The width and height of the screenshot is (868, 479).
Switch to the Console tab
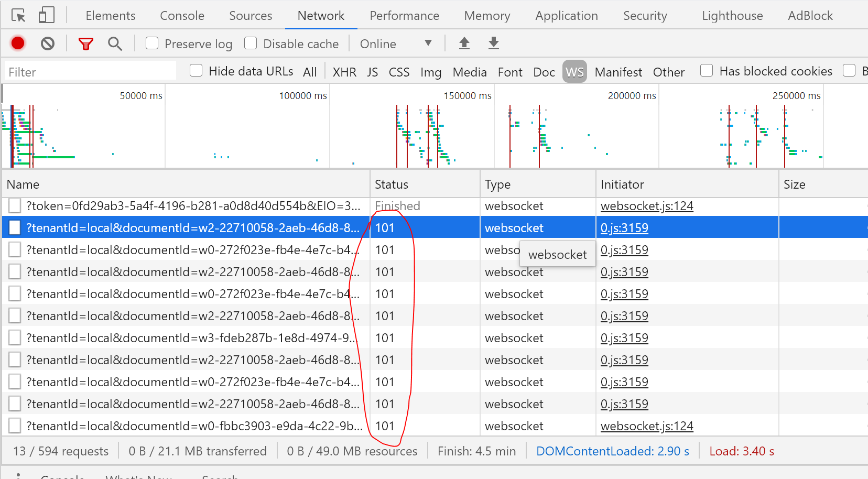coord(182,15)
